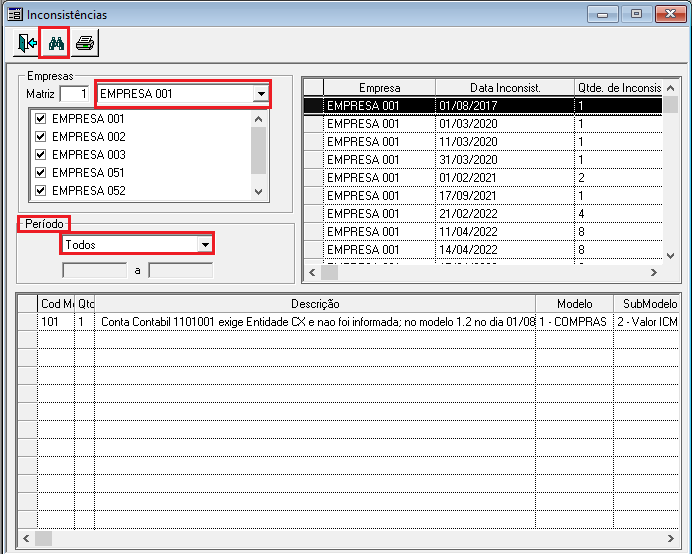This screenshot has width=692, height=554.
Task: Click the Empresa column header
Action: coord(380,88)
